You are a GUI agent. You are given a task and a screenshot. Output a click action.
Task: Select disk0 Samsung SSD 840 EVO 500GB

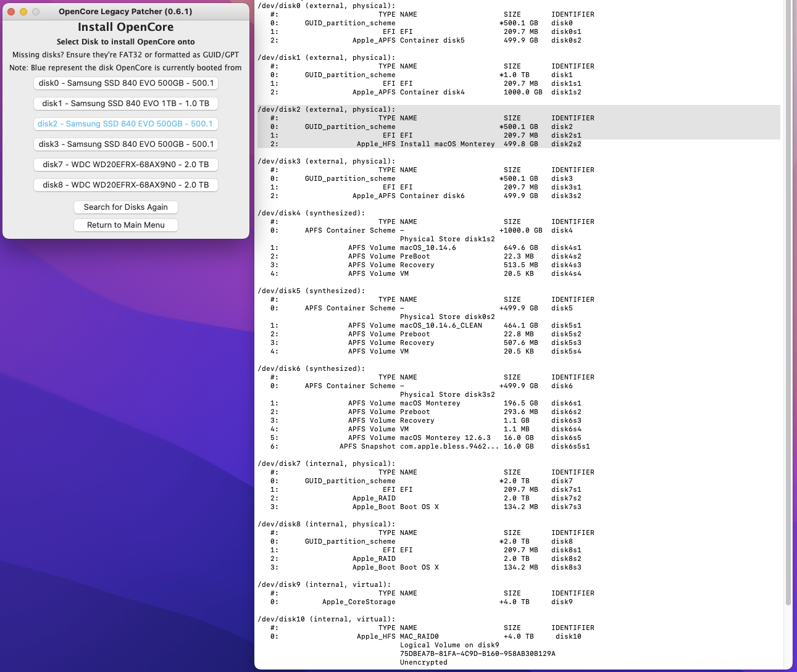pos(126,83)
